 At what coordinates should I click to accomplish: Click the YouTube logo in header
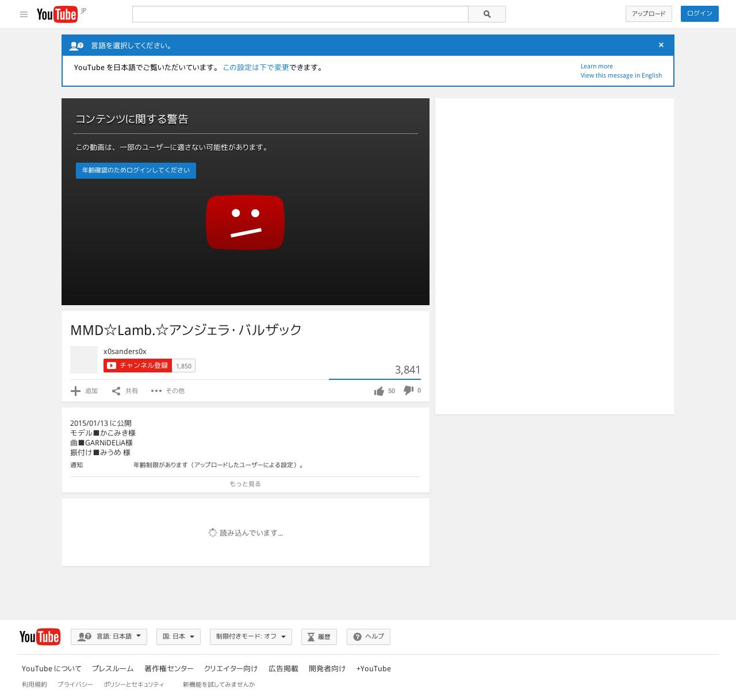click(x=57, y=14)
